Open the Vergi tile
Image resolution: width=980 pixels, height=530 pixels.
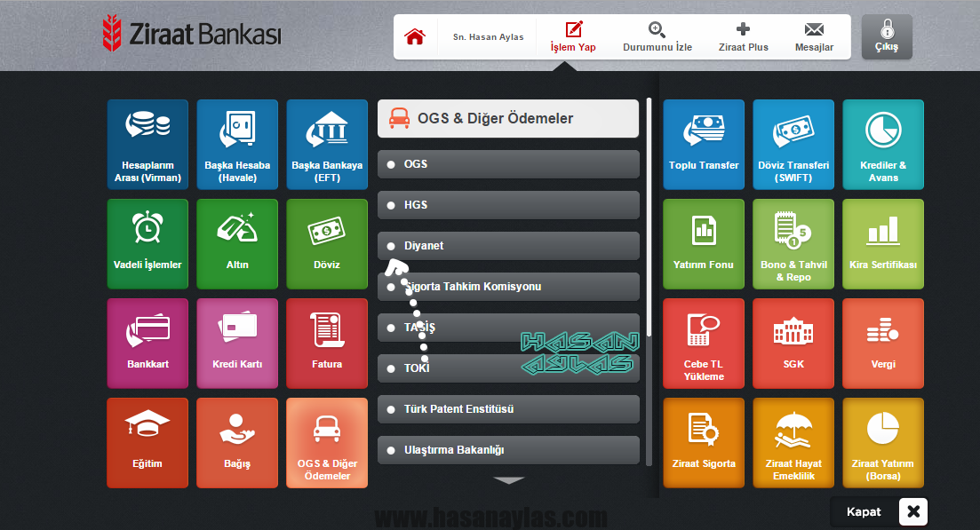883,343
